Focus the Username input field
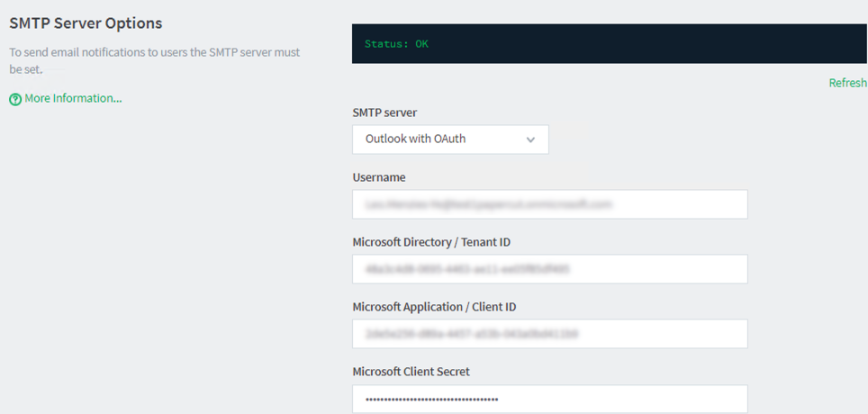 (x=549, y=204)
